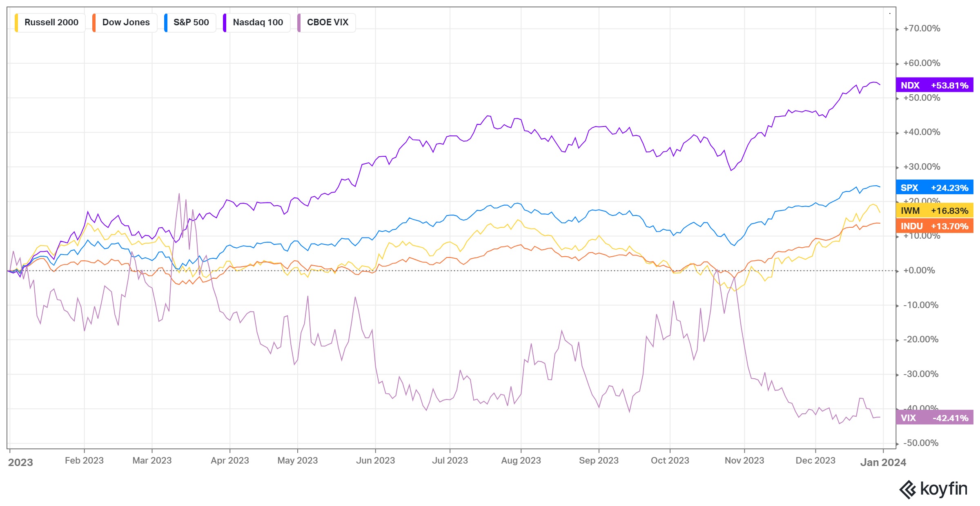This screenshot has width=980, height=506.
Task: Toggle the S&P 500 legend chip
Action: coord(191,22)
